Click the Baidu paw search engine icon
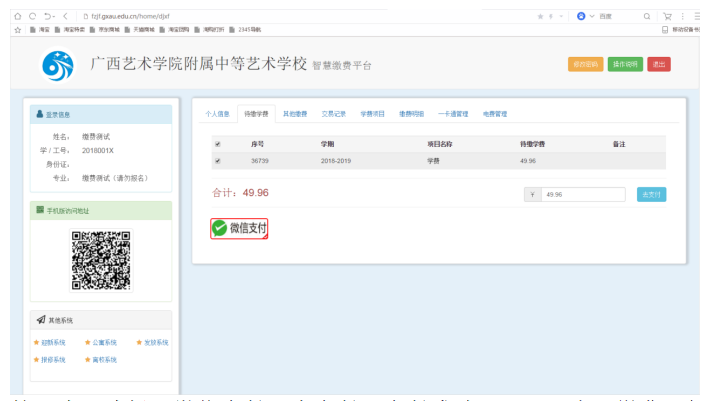Image resolution: width=707 pixels, height=401 pixels. [x=581, y=16]
